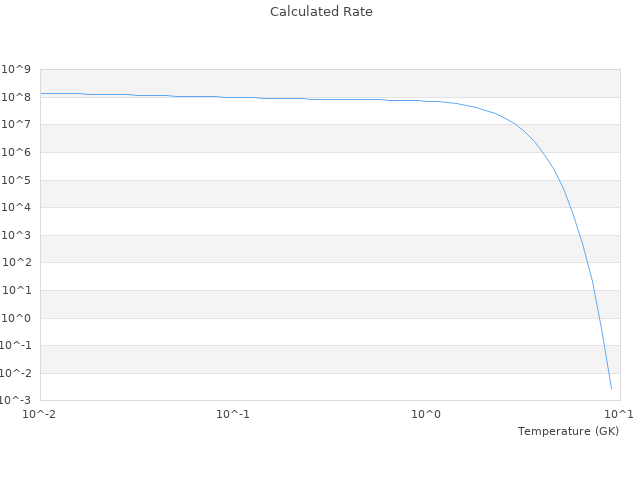
Task: Click the 10^8 y-axis tick label
Action: coord(16,97)
